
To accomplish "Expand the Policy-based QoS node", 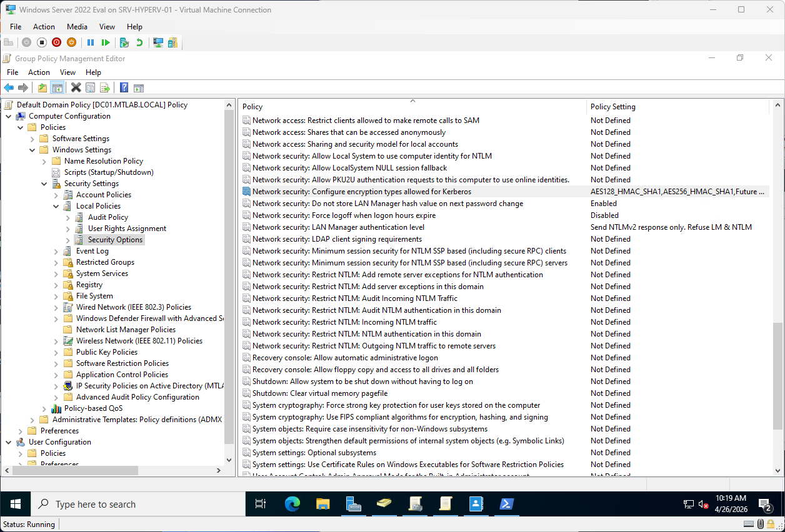I will (x=44, y=408).
